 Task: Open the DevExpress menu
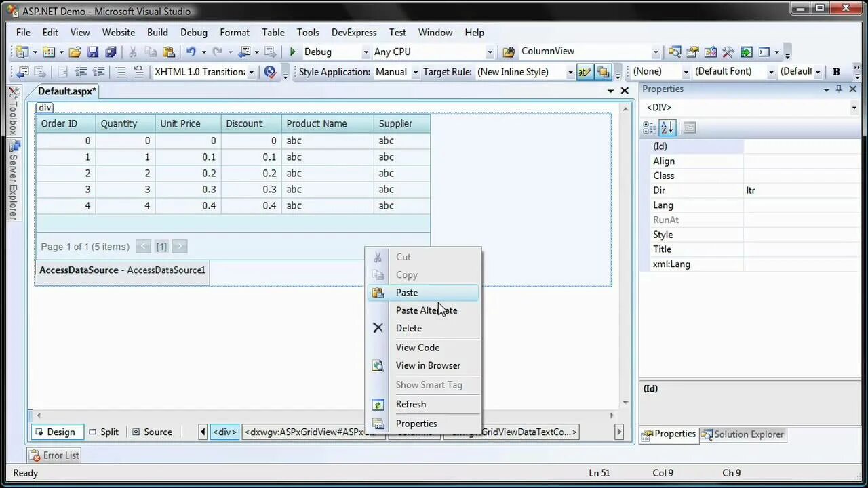coord(354,32)
